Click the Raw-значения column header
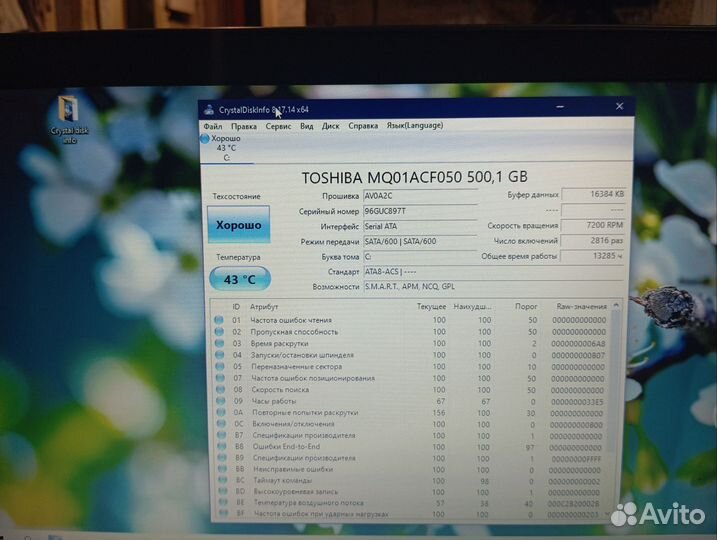 [581, 306]
